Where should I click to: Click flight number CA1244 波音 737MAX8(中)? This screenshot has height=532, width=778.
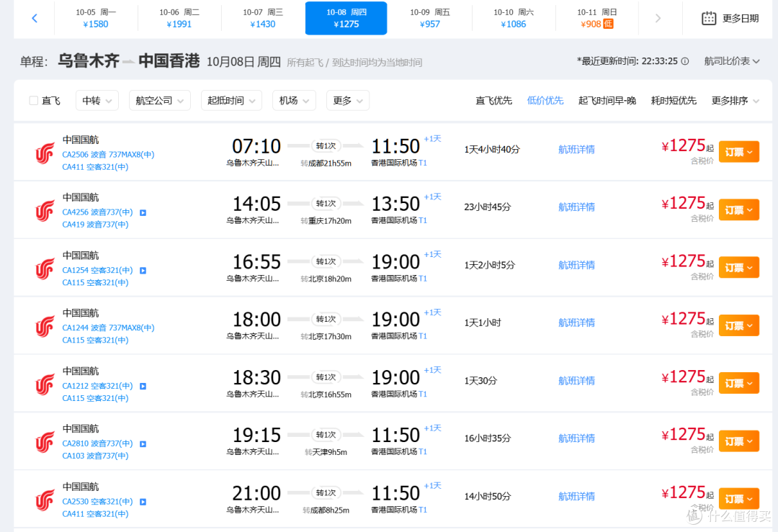pyautogui.click(x=108, y=328)
